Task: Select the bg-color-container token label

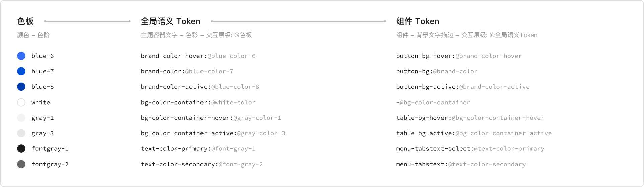Action: [x=175, y=102]
